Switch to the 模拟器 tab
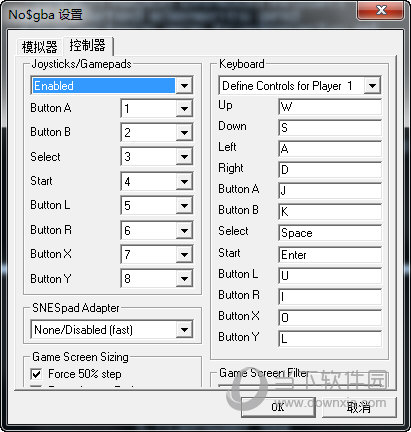Image resolution: width=411 pixels, height=432 pixels. tap(39, 47)
